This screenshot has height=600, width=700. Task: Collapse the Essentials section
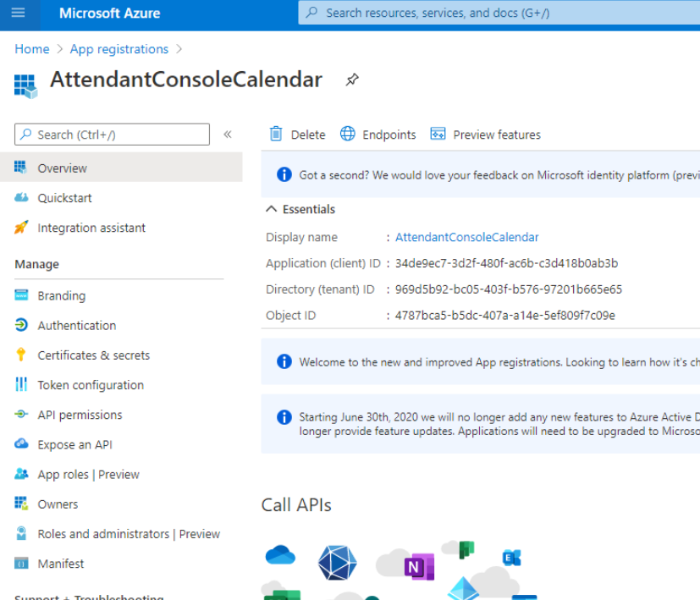[x=272, y=209]
